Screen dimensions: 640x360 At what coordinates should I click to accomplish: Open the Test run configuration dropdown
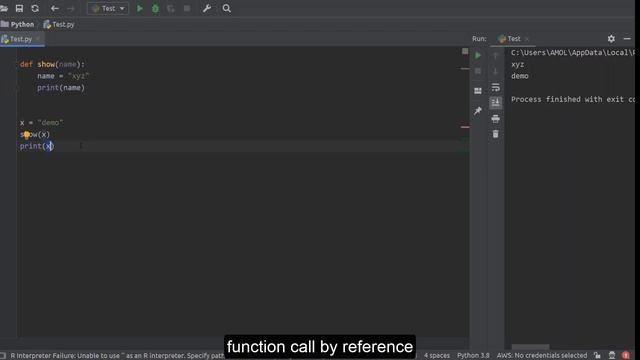108,9
